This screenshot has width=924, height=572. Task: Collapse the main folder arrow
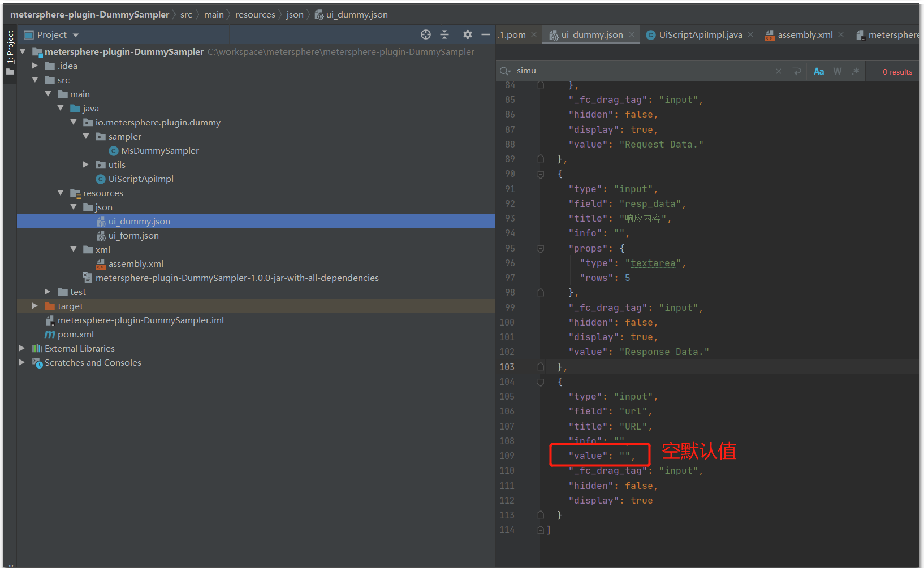(48, 94)
